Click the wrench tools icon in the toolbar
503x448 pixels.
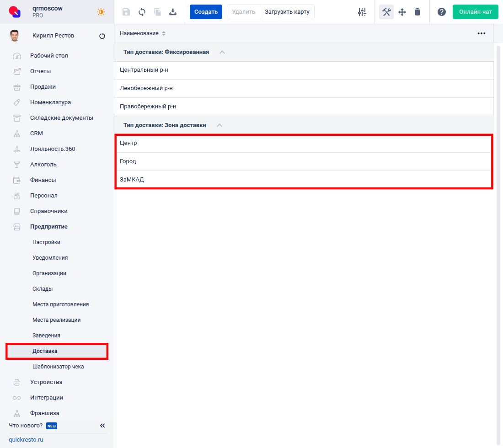[386, 12]
